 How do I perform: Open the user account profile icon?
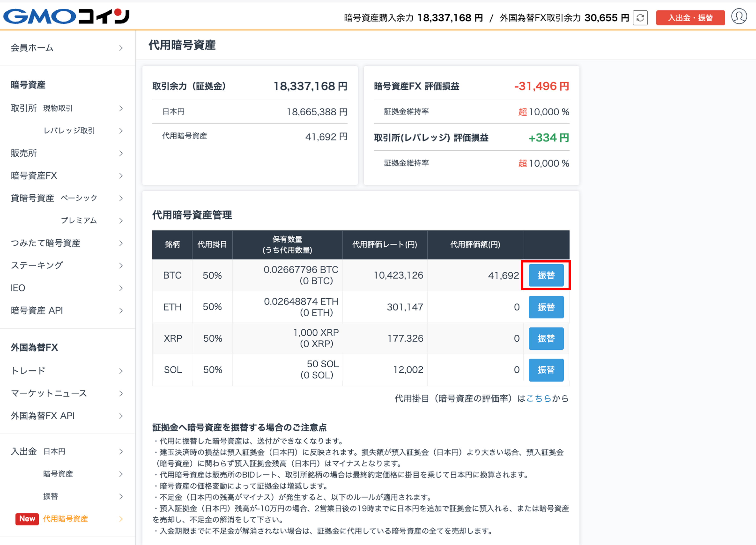739,17
